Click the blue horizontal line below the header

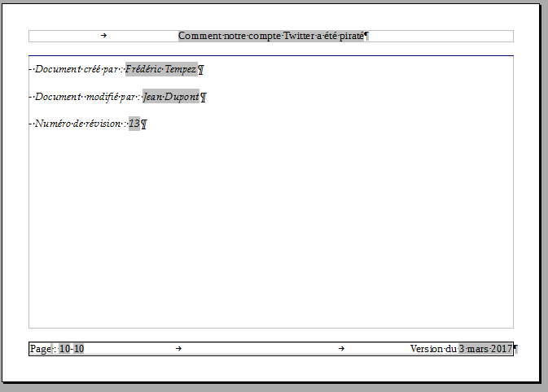coord(270,56)
